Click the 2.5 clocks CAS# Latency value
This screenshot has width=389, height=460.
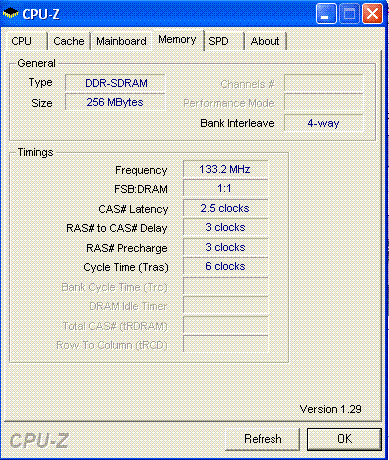tap(225, 208)
